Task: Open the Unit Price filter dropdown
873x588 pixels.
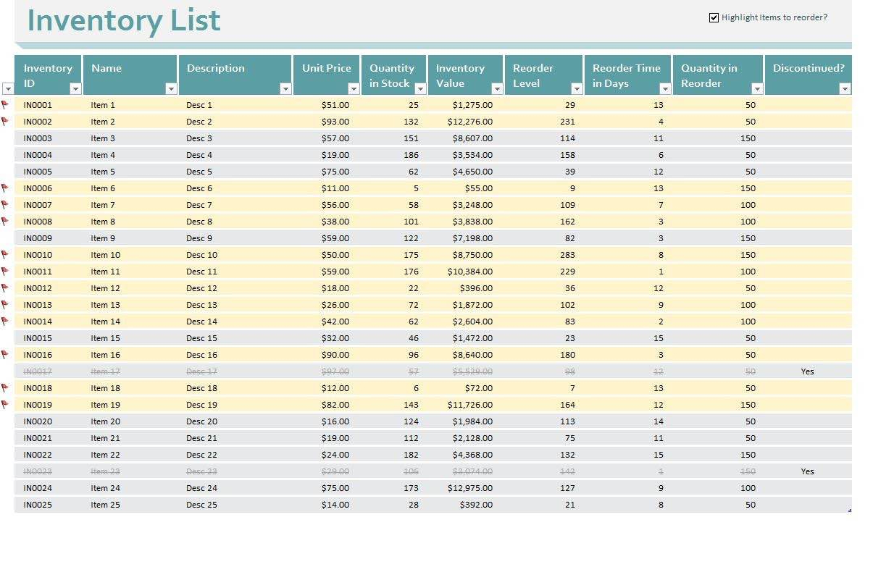Action: (354, 88)
